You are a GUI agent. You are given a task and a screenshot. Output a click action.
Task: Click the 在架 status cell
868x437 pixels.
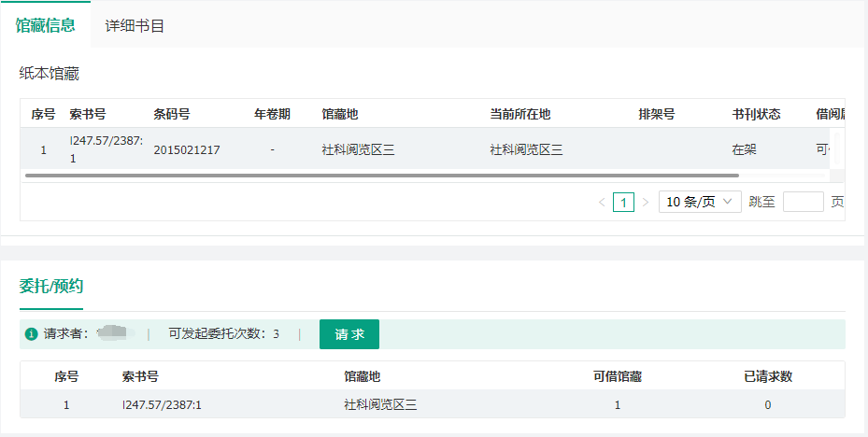pyautogui.click(x=745, y=149)
